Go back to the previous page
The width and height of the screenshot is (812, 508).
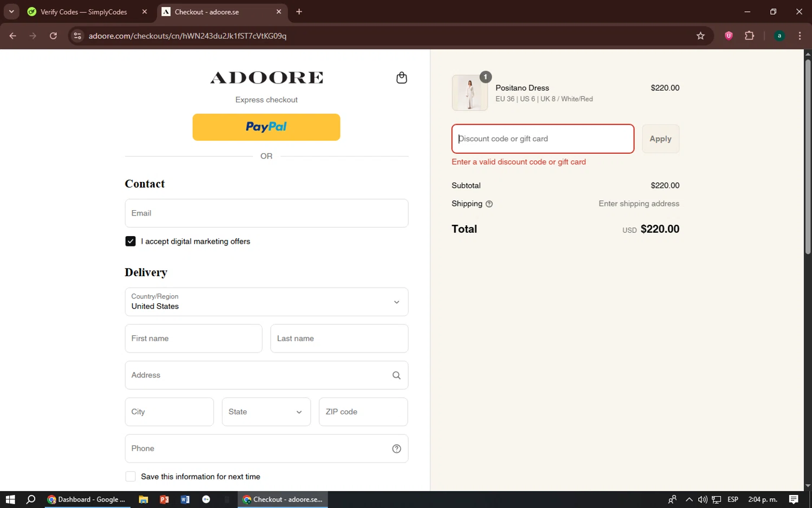point(13,36)
